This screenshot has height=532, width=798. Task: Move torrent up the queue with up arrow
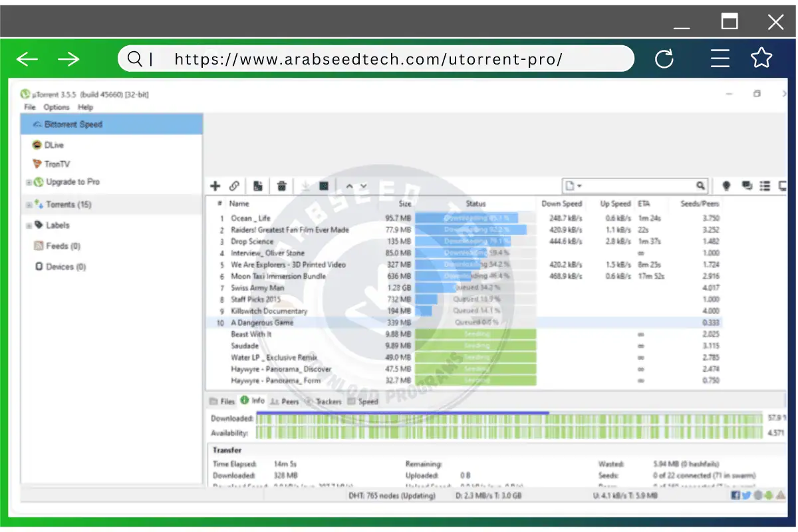tap(349, 186)
